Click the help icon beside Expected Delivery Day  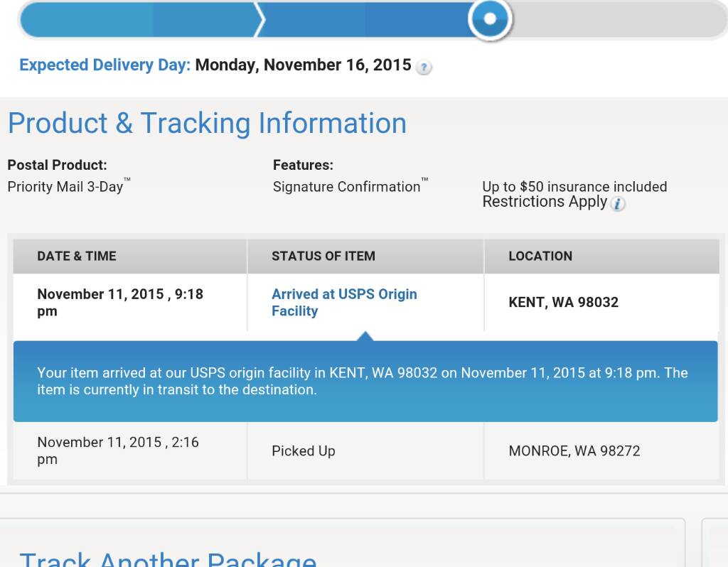coord(424,67)
